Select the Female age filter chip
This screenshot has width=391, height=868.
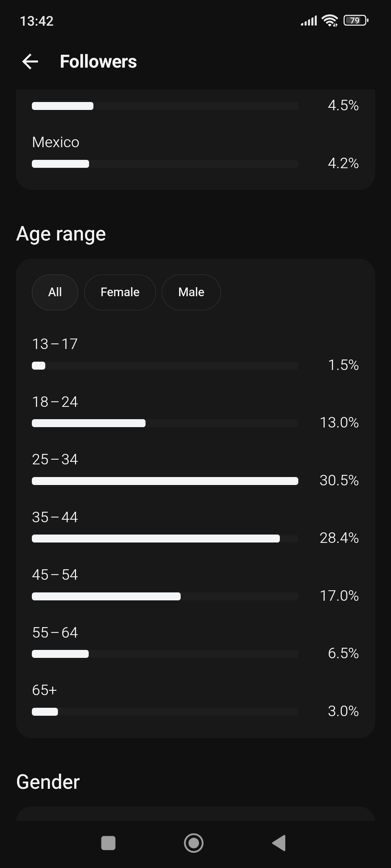(120, 292)
